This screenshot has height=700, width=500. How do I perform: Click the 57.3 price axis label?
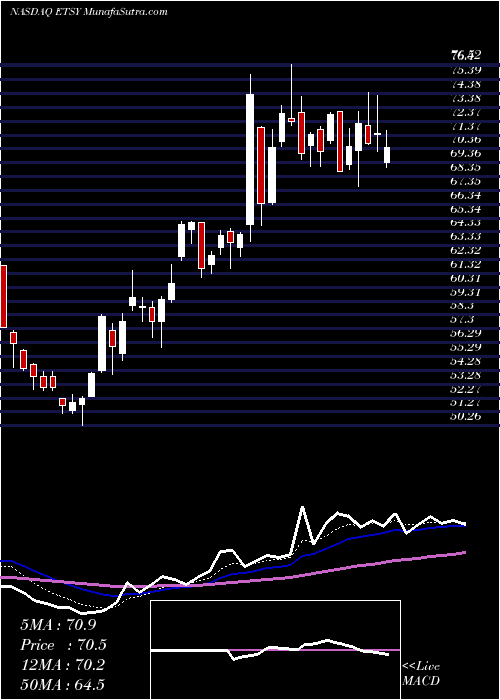coord(463,319)
